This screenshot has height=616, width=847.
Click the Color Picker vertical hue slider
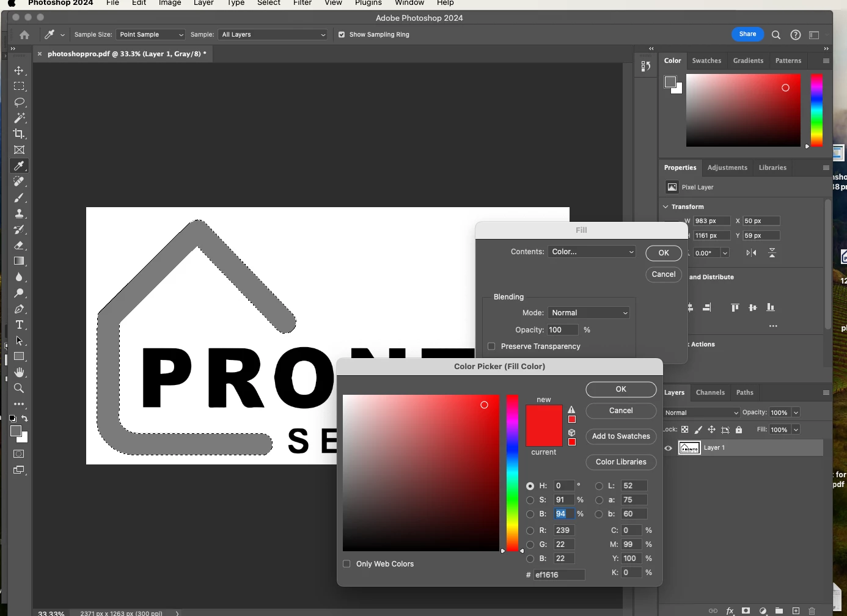(512, 473)
